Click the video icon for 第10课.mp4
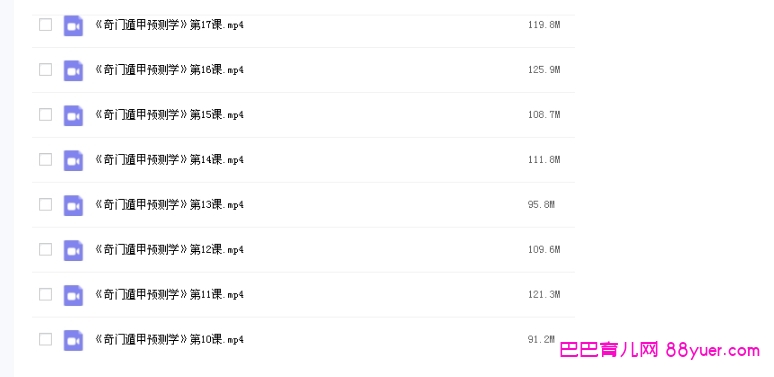 click(73, 340)
